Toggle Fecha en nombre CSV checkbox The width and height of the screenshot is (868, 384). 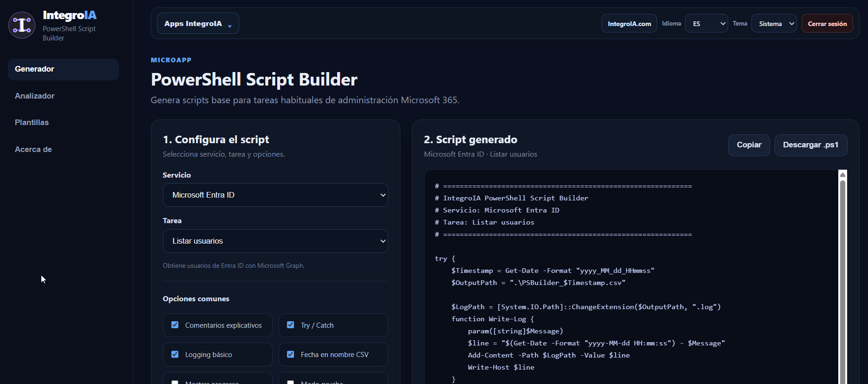click(290, 354)
